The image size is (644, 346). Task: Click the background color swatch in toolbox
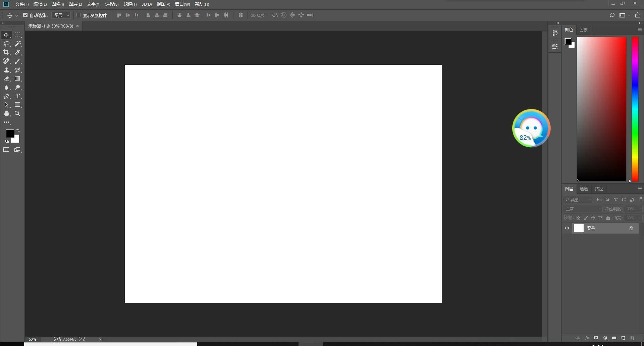(x=16, y=140)
